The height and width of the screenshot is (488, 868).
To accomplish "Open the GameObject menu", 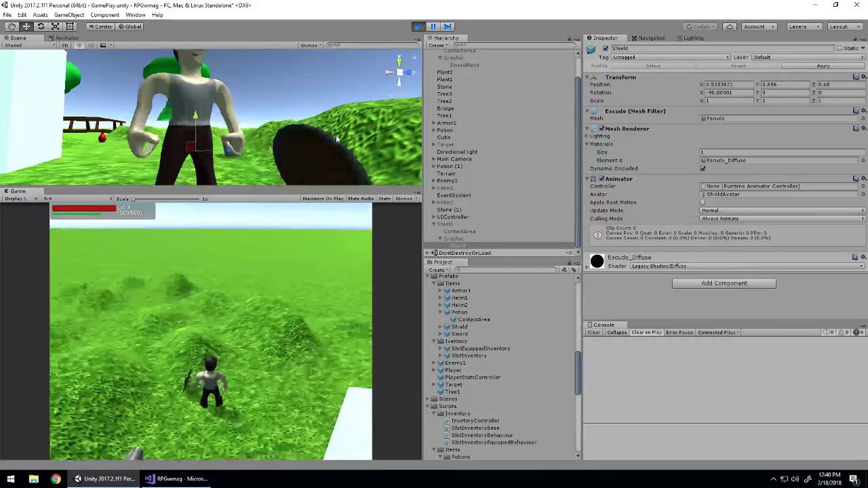I will tap(69, 15).
